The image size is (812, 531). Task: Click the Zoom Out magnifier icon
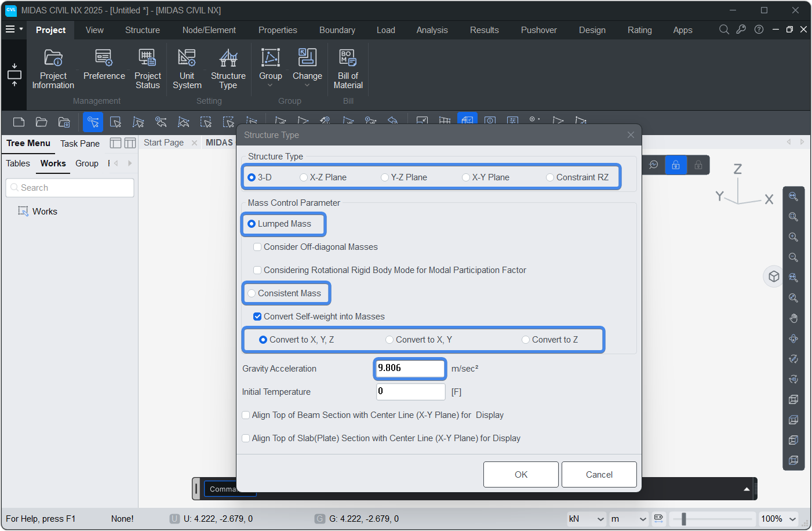[x=793, y=257]
